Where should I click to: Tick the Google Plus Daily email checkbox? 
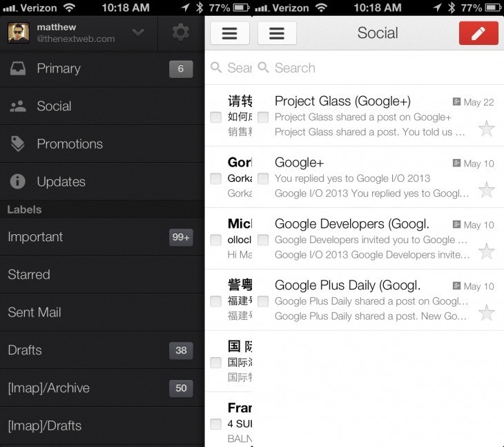pyautogui.click(x=263, y=301)
